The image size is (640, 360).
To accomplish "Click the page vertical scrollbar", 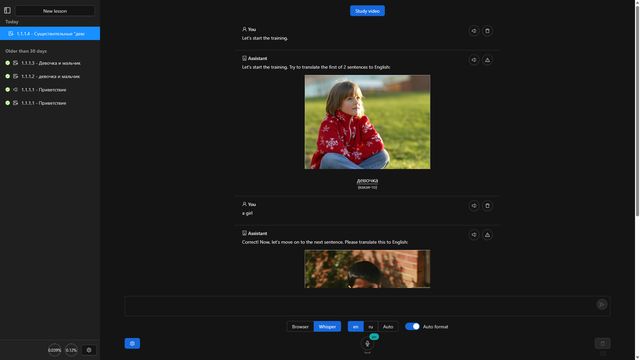I will 637,110.
